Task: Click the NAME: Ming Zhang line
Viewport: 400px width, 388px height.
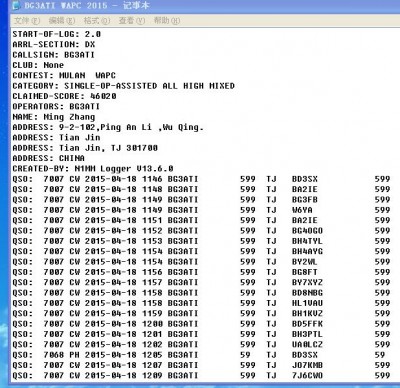Action: click(x=54, y=117)
